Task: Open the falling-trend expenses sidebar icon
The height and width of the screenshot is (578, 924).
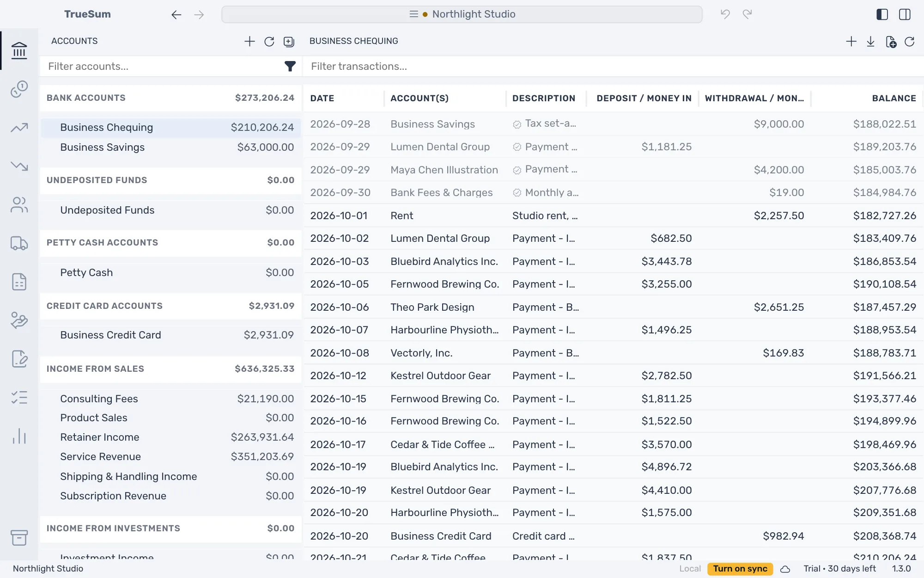Action: 19,166
